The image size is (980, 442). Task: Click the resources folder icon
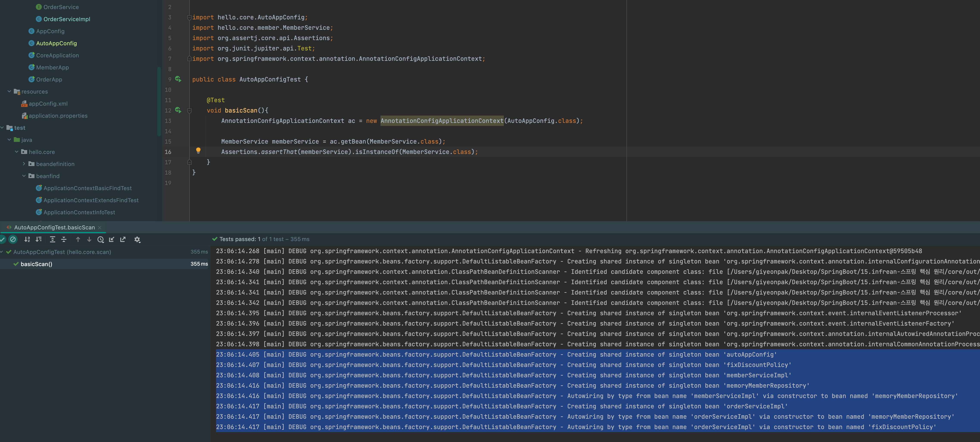click(17, 91)
